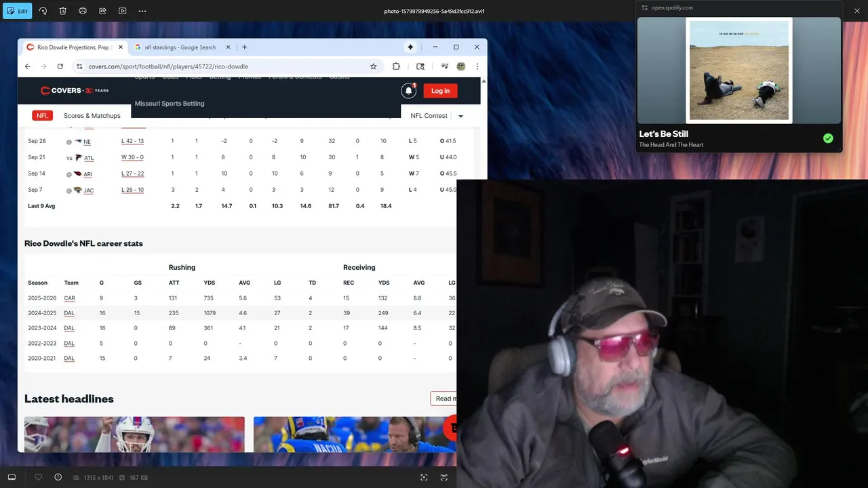868x488 pixels.
Task: Expand the dropdown arrow beside NFL Contest
Action: 460,116
